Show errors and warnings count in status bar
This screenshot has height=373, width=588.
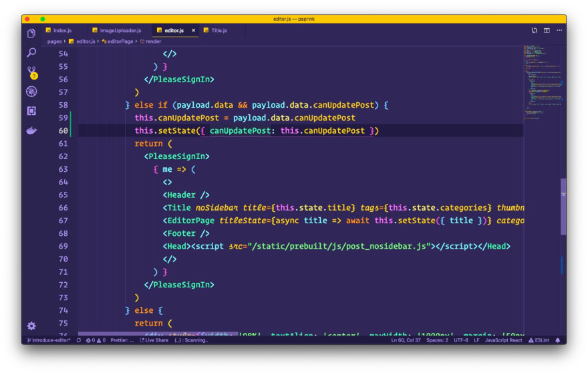pyautogui.click(x=96, y=340)
